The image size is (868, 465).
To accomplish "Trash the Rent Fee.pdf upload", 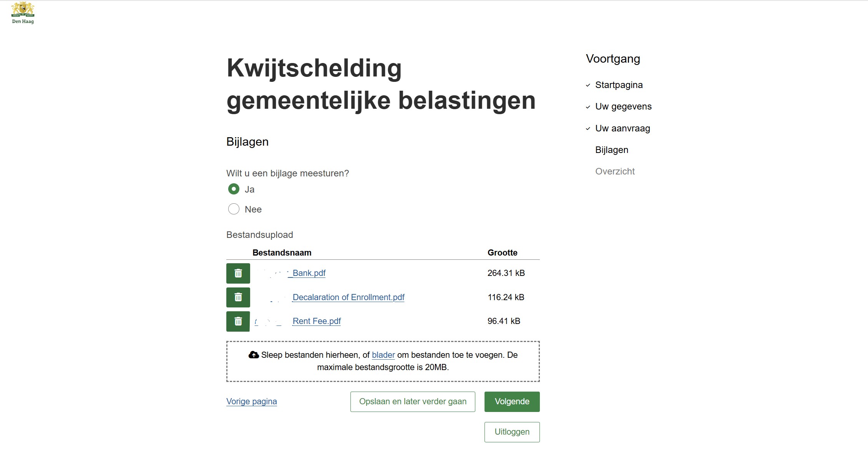I will pos(238,321).
